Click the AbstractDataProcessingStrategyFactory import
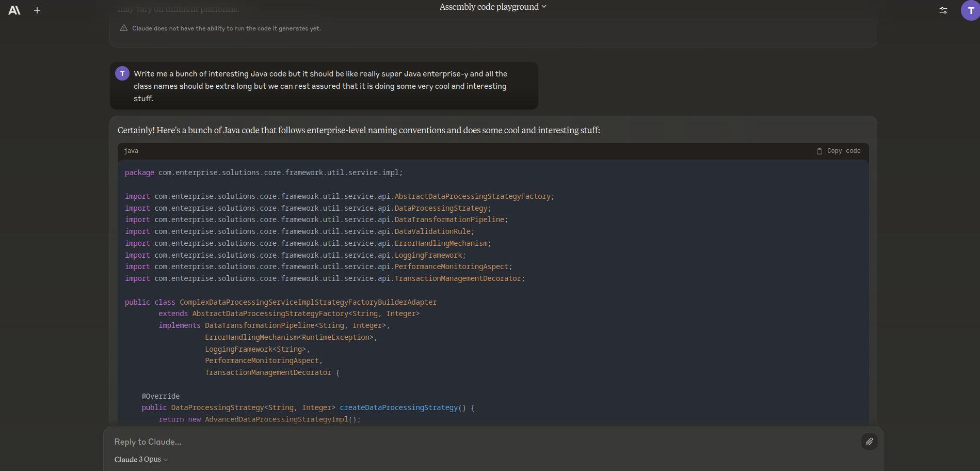This screenshot has width=980, height=471. click(x=340, y=196)
